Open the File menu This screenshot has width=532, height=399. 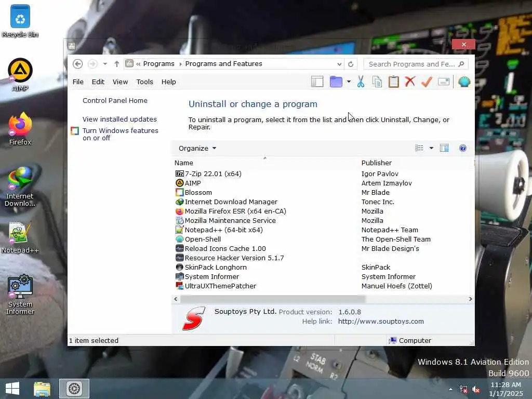coord(78,82)
